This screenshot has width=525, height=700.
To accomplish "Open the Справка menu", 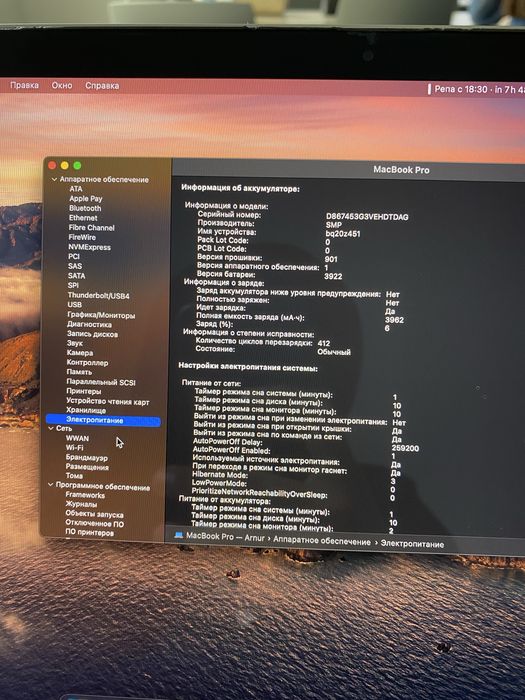I will [x=102, y=85].
